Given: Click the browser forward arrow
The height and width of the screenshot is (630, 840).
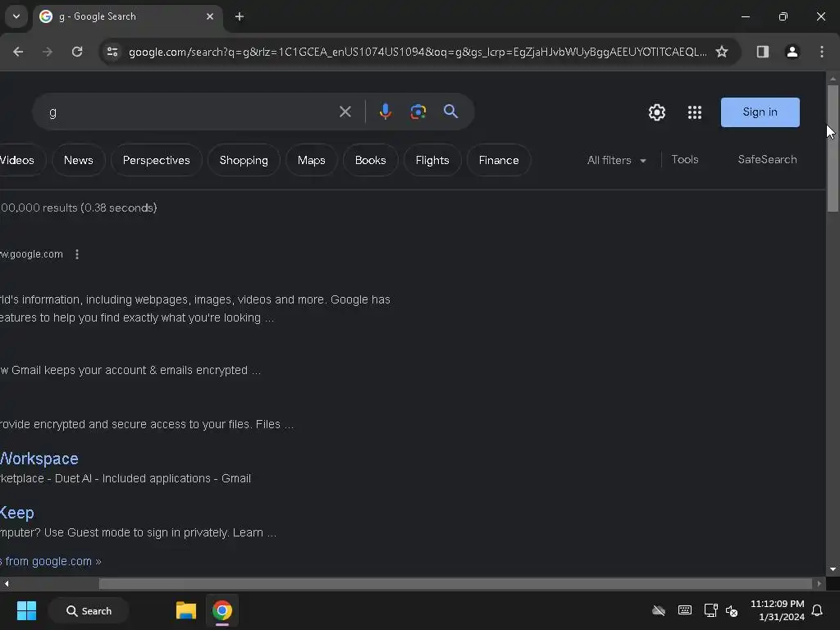Looking at the screenshot, I should pos(48,52).
